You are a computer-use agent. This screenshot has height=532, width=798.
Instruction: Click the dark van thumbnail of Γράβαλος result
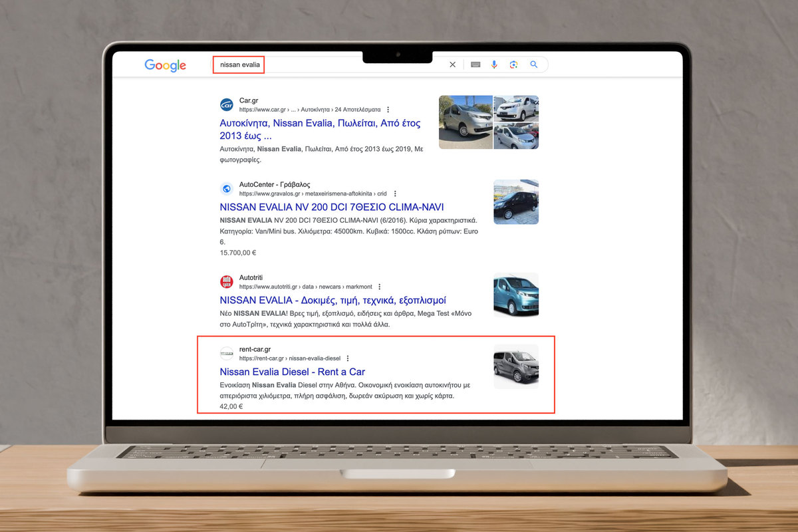pyautogui.click(x=516, y=201)
